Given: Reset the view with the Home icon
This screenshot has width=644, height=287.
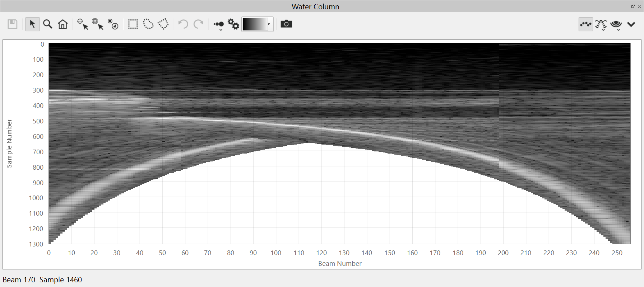Looking at the screenshot, I should pyautogui.click(x=63, y=24).
